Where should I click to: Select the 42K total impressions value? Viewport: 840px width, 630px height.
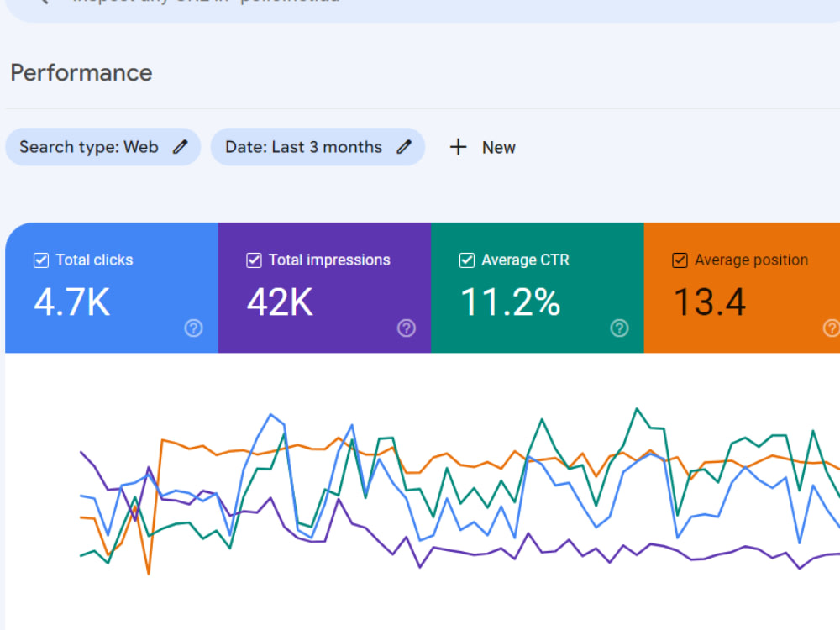280,302
